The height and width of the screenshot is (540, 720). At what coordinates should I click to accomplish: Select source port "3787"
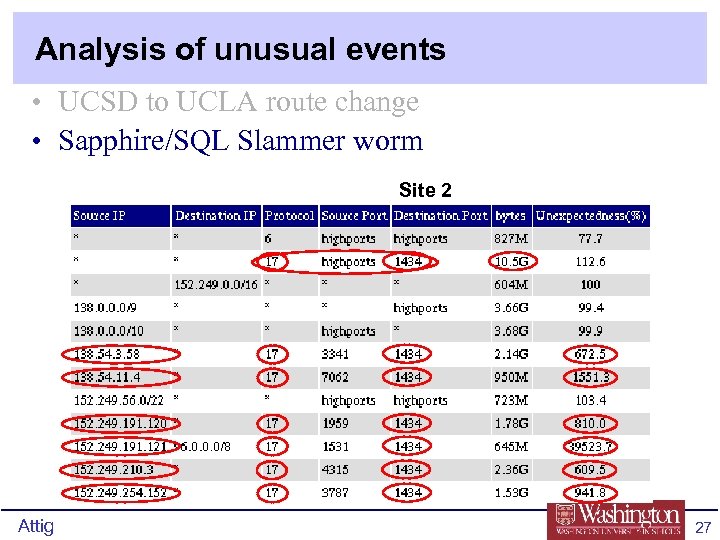(x=335, y=493)
